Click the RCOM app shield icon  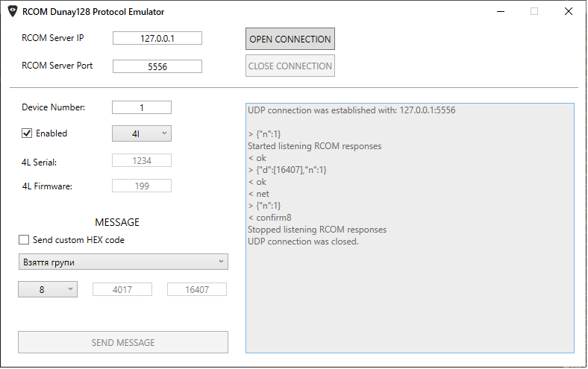[13, 12]
